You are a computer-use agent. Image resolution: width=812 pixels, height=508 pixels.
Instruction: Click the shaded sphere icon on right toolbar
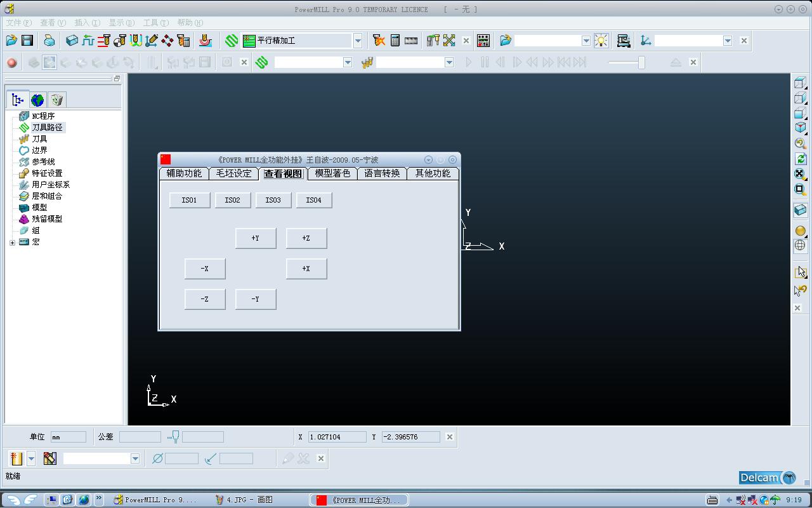(x=800, y=231)
